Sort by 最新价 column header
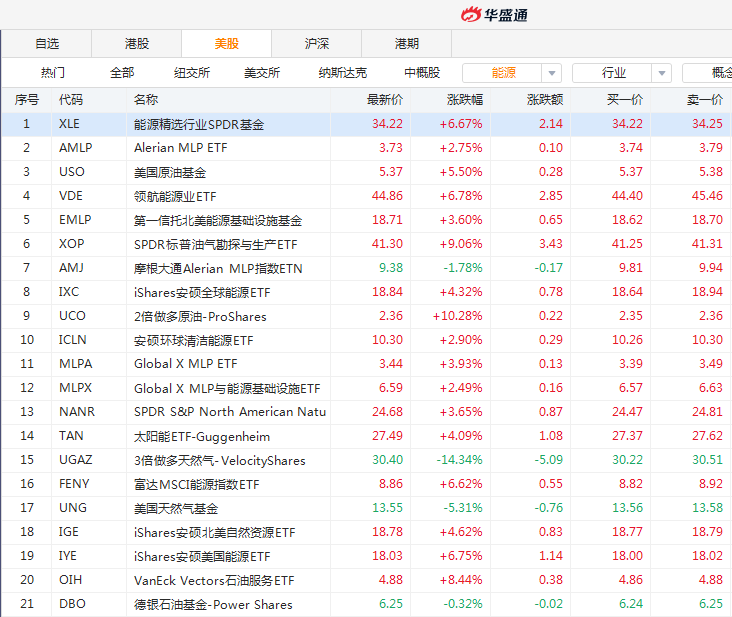This screenshot has height=617, width=732. [385, 100]
